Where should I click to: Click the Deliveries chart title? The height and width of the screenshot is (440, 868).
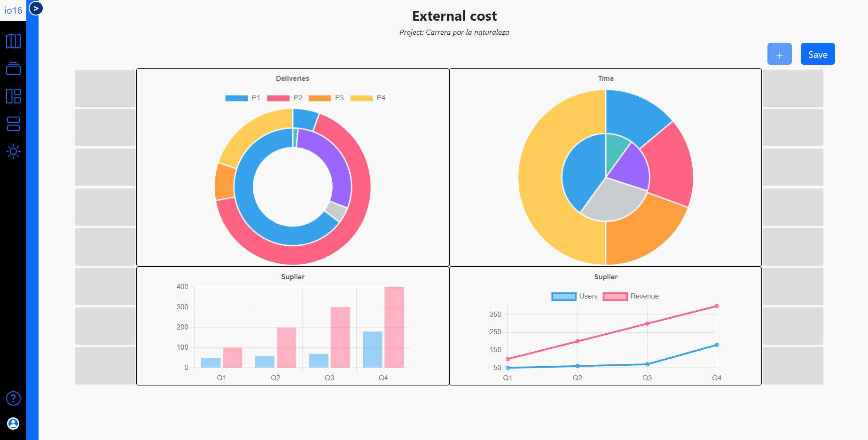tap(292, 79)
